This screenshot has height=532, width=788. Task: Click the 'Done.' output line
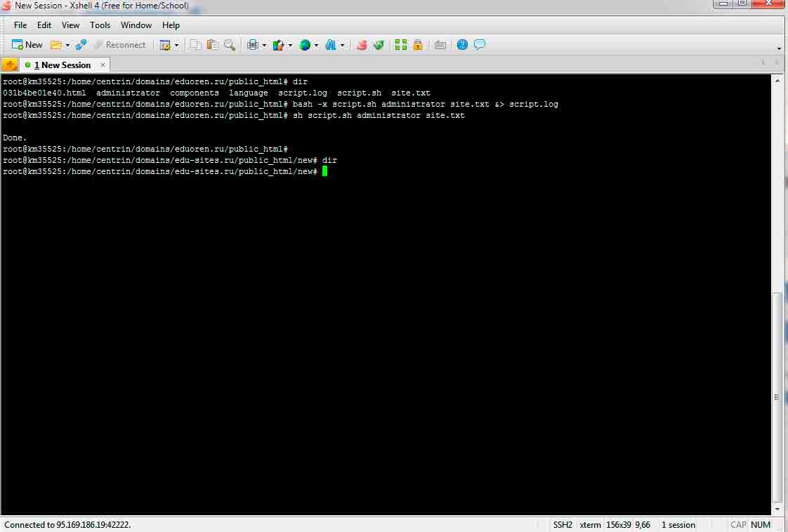click(x=15, y=138)
